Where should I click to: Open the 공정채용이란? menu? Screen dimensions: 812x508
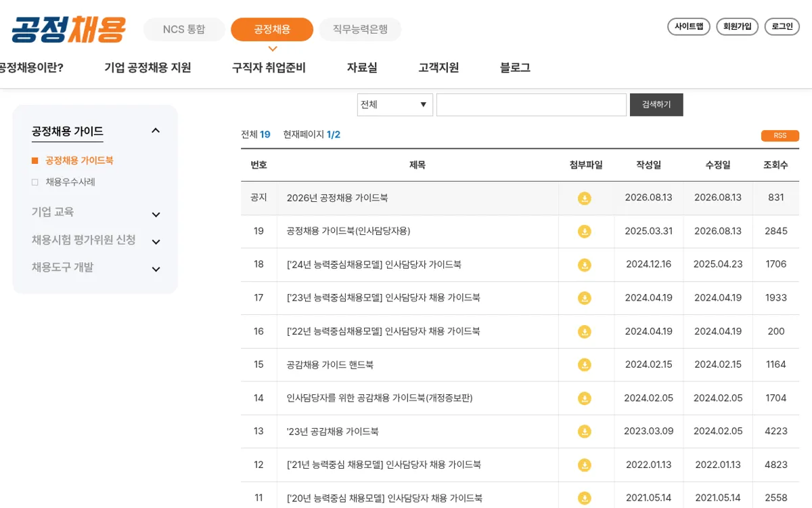[31, 68]
